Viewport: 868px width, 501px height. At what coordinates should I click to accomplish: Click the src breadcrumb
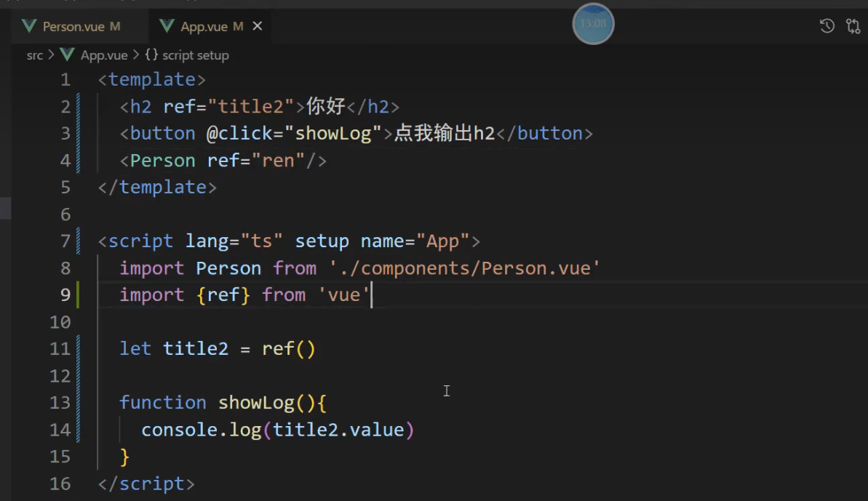pyautogui.click(x=34, y=55)
